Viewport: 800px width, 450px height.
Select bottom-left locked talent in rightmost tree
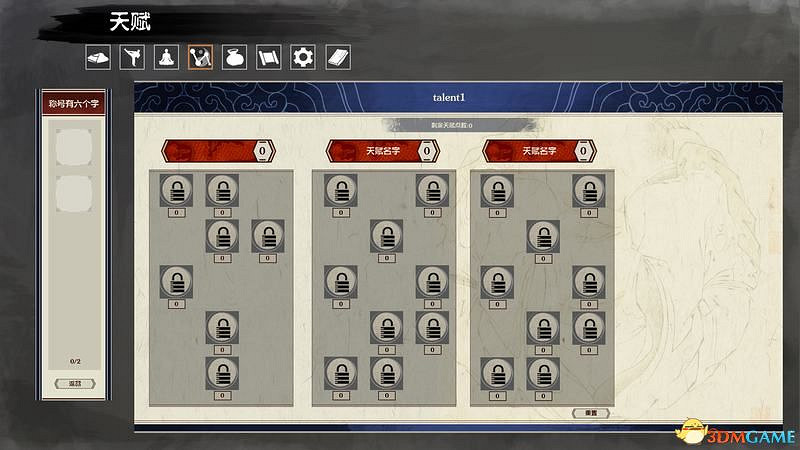click(496, 373)
